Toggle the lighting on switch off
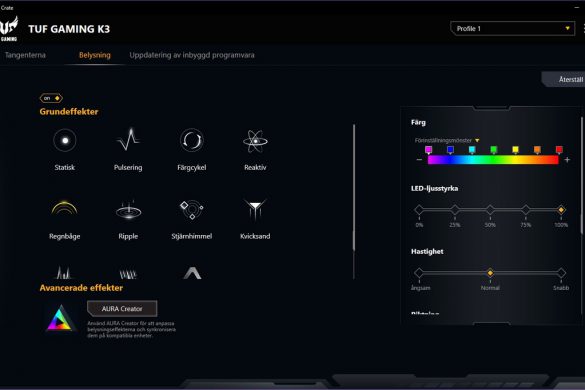 click(x=51, y=98)
